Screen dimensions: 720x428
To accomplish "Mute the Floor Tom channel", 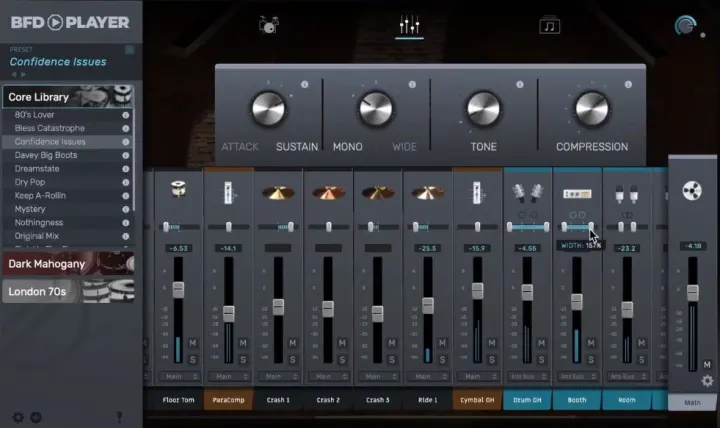I will point(193,343).
